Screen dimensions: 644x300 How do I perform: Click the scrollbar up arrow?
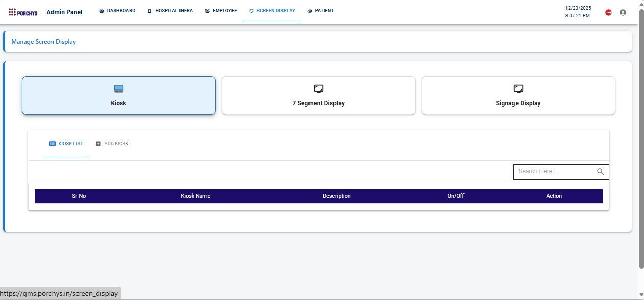(x=641, y=4)
